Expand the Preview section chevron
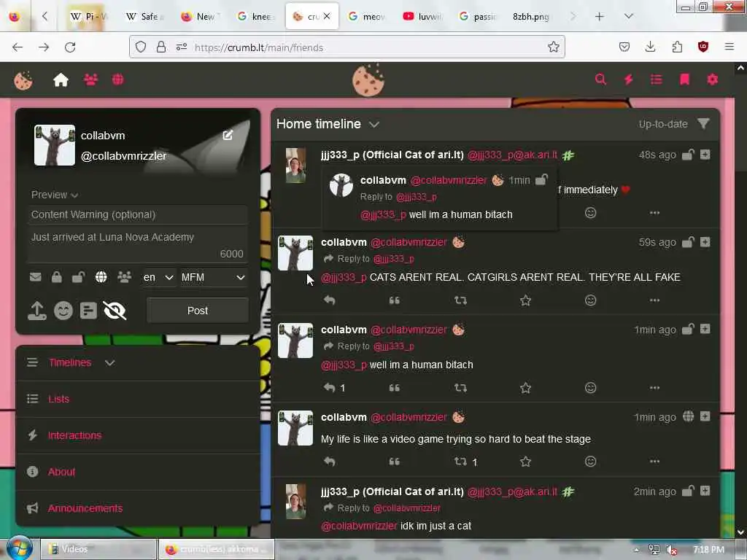Image resolution: width=747 pixels, height=560 pixels. tap(74, 195)
